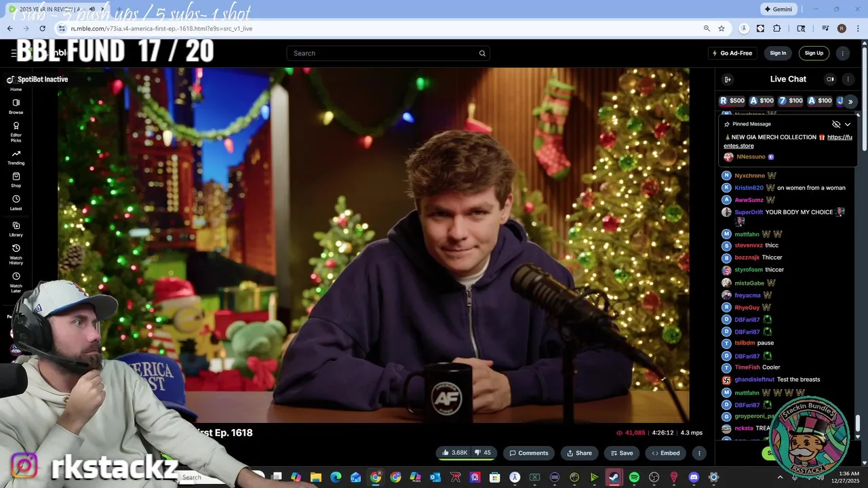Open Rumble header three-dot menu

843,53
